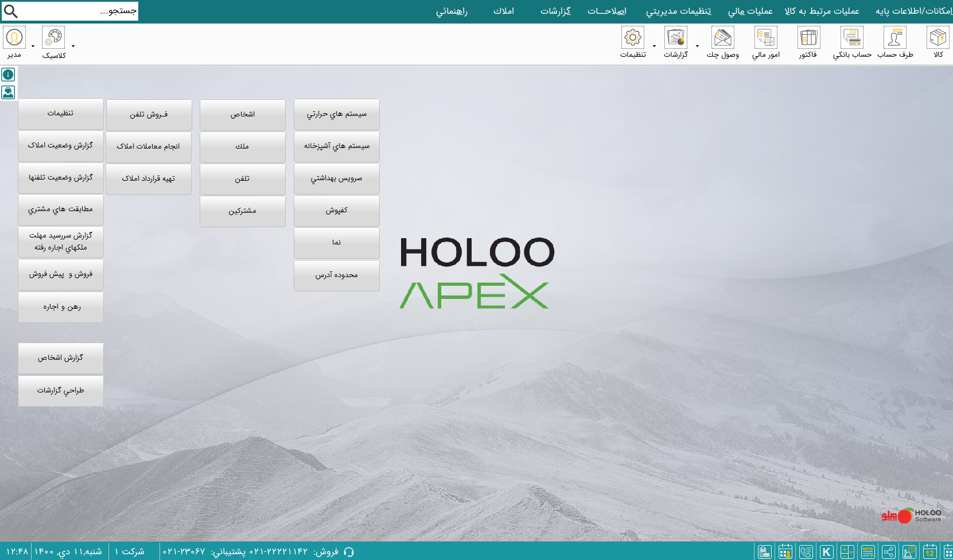Click the سيستم هاي آشپزخانه button

click(337, 146)
